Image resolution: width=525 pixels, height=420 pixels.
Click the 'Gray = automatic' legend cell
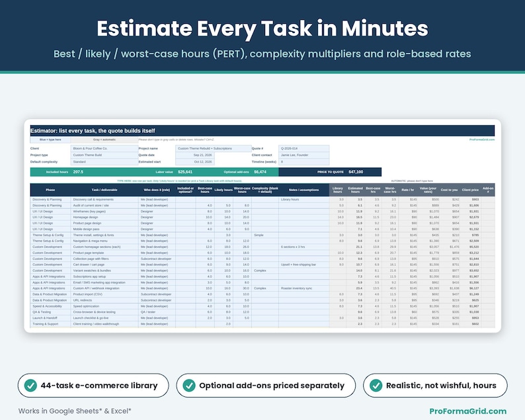click(104, 140)
